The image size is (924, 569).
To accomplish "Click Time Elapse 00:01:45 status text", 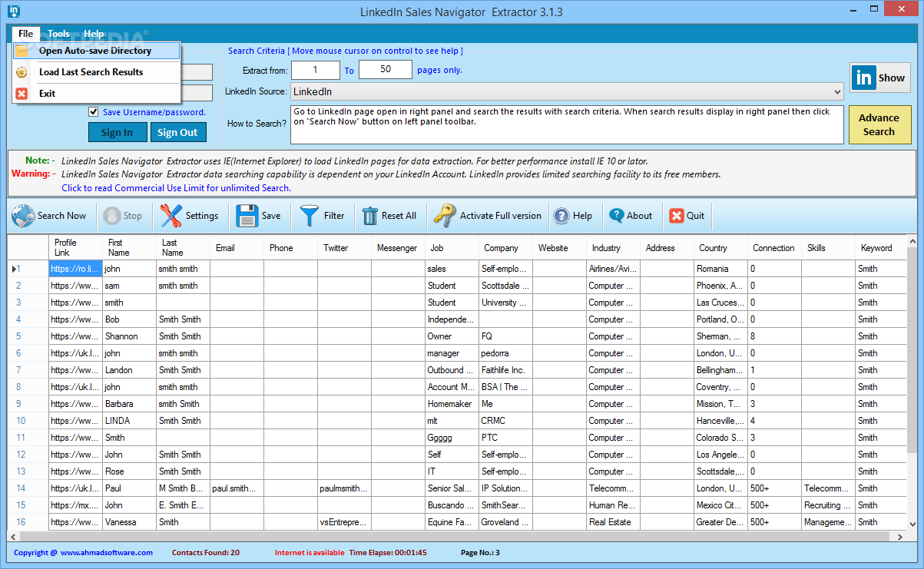I will [x=388, y=553].
